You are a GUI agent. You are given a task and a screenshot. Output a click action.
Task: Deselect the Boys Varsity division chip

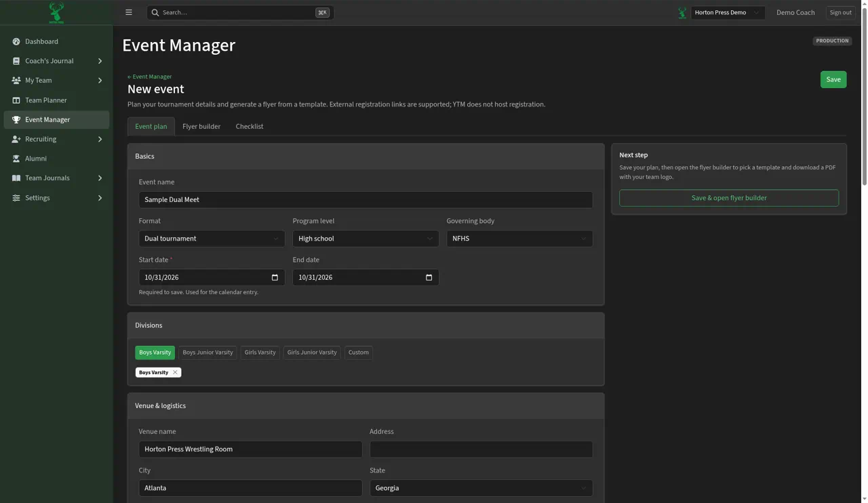coord(155,353)
